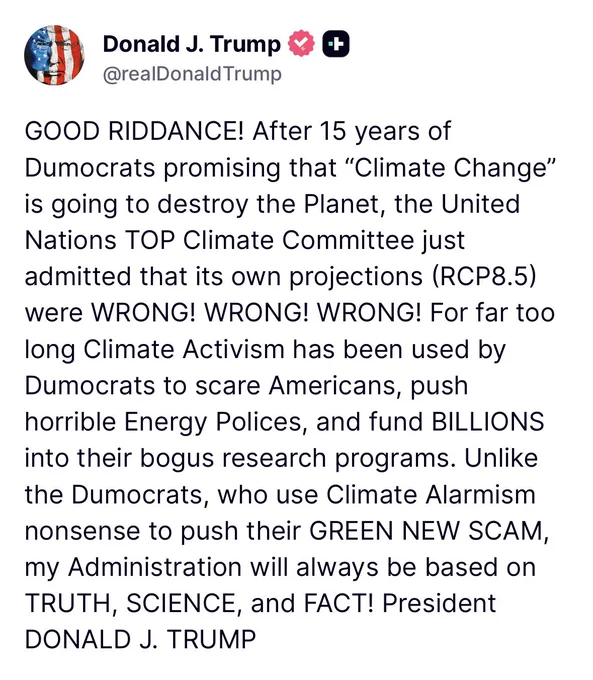The height and width of the screenshot is (680, 593).
Task: Click the phrase horrible Energy Polices
Action: [163, 422]
